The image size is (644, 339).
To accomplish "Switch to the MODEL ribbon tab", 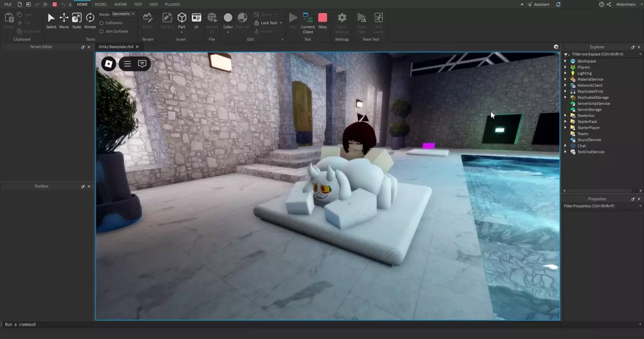I will [101, 4].
